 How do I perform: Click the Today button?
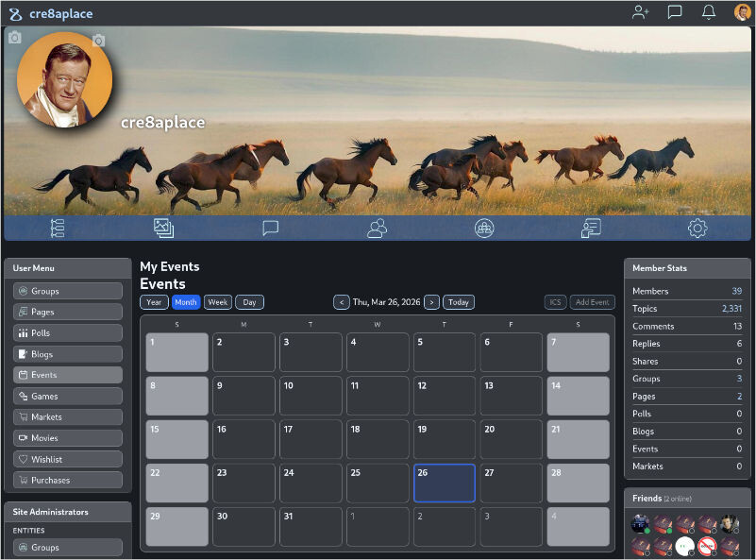point(459,302)
